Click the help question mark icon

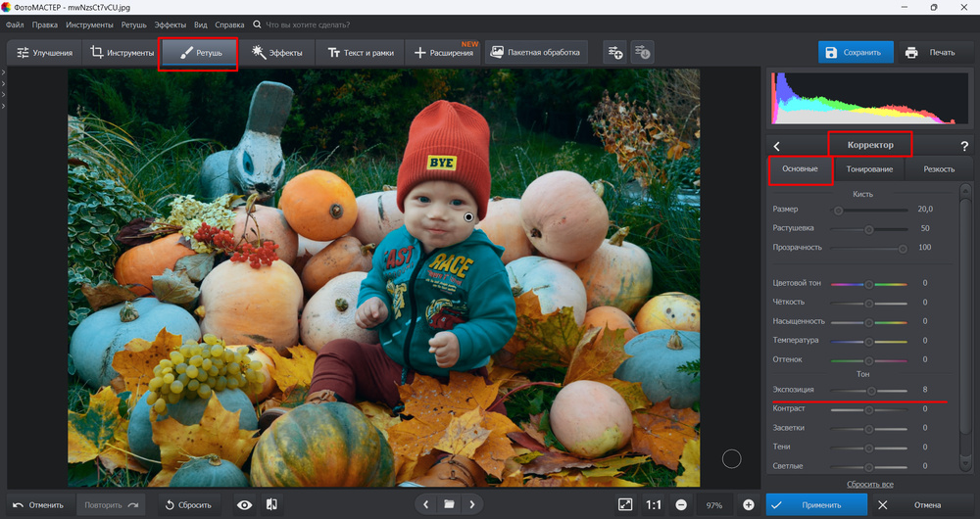pos(964,146)
